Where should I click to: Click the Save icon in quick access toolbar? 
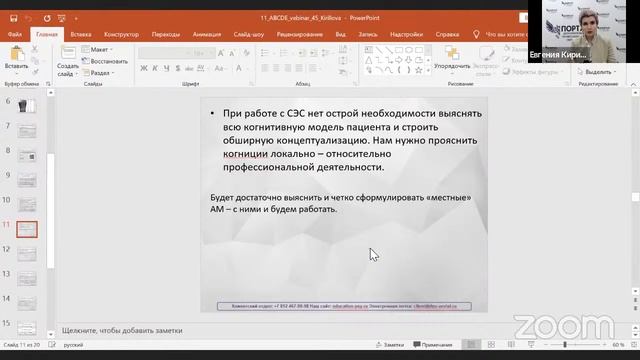point(13,18)
